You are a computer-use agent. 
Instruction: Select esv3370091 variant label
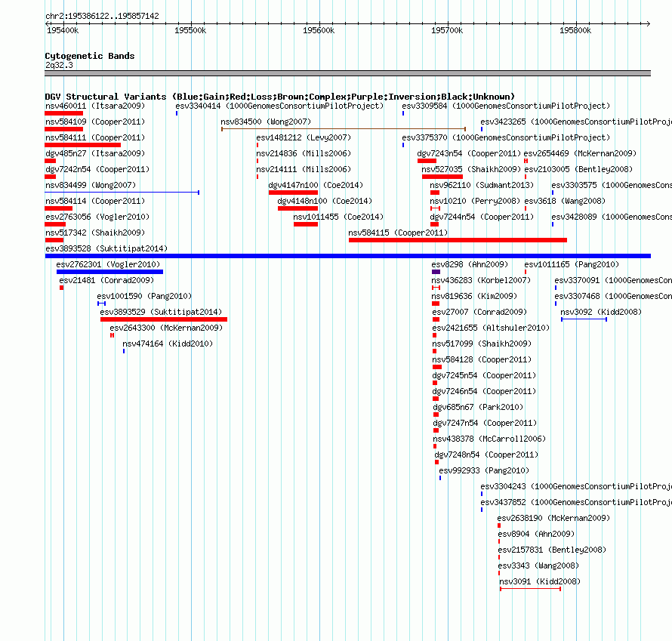pos(613,280)
